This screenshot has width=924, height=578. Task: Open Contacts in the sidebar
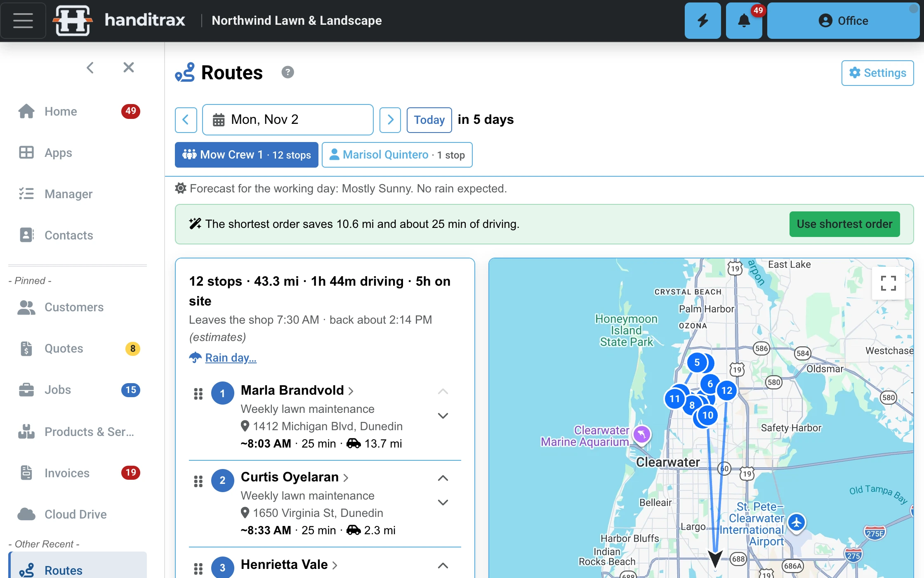(78, 235)
